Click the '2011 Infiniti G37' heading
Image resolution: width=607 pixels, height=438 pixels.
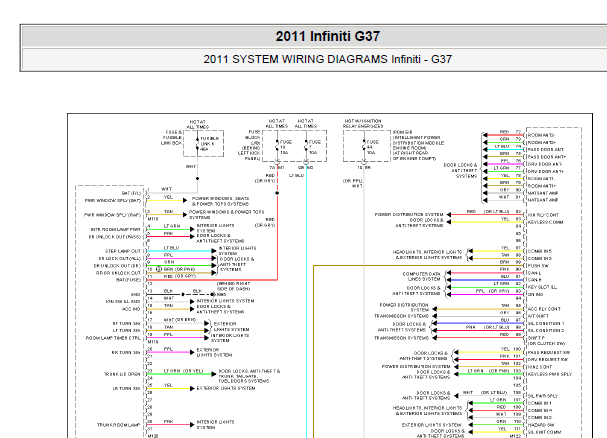pyautogui.click(x=328, y=36)
